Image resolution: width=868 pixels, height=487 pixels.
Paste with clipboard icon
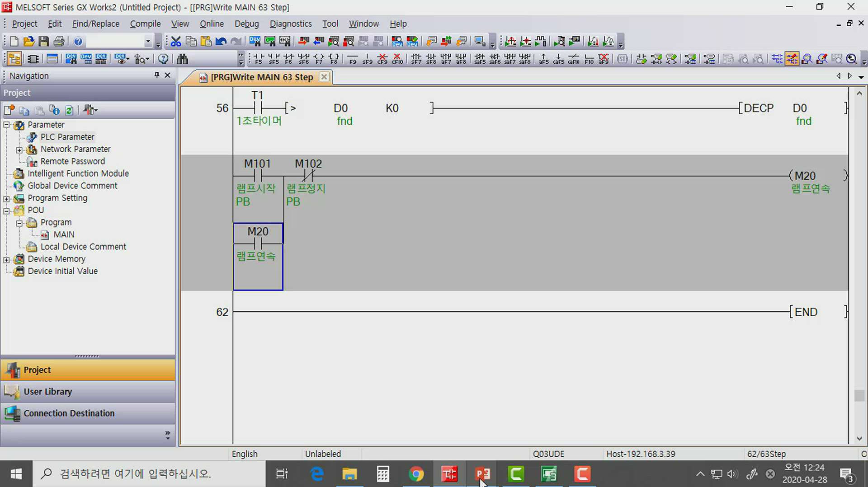[x=206, y=42]
